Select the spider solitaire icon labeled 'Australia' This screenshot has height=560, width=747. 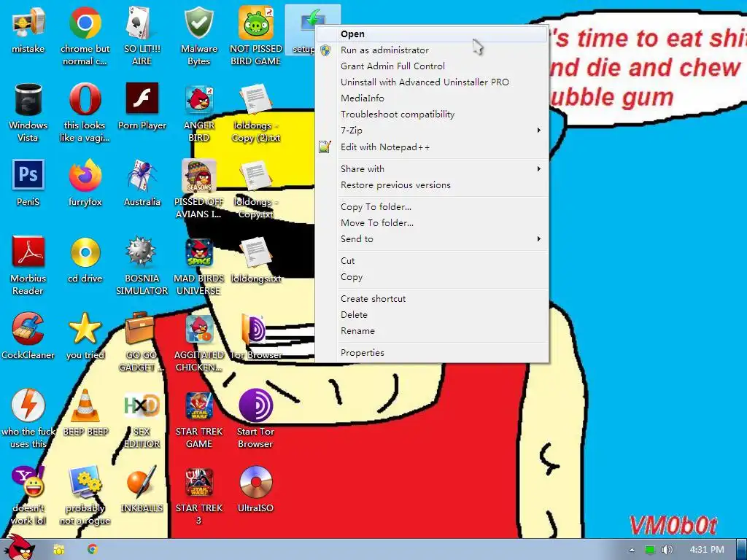coord(142,183)
